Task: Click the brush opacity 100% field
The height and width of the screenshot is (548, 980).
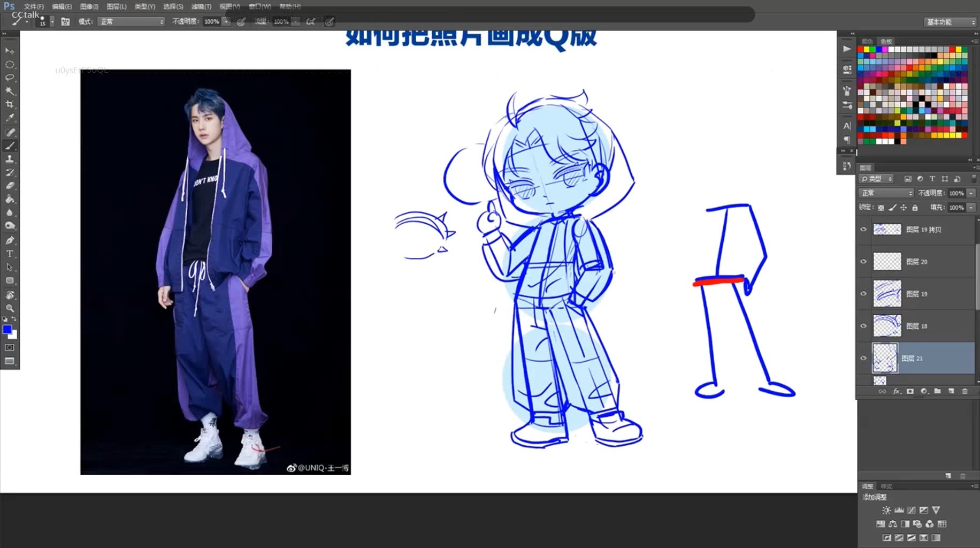Action: [212, 21]
